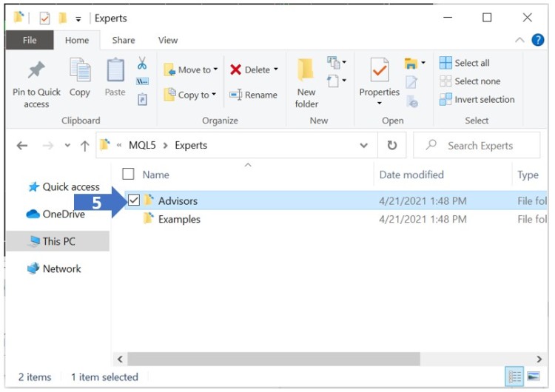555x392 pixels.
Task: Open the File menu
Action: (x=30, y=40)
